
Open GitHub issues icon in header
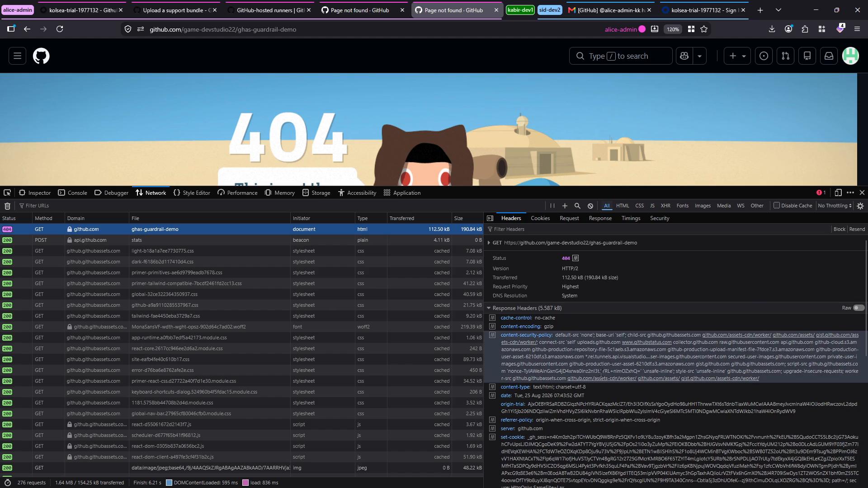[x=764, y=56]
